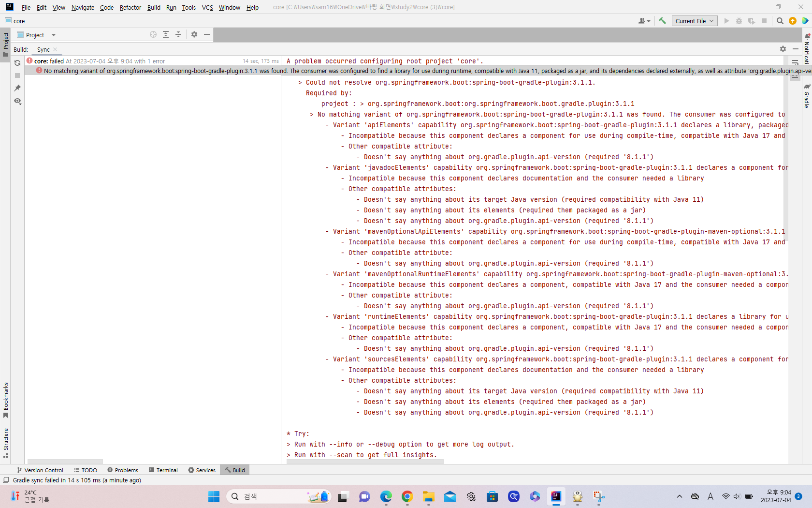Click the Run play button
This screenshot has height=508, width=812.
point(726,21)
